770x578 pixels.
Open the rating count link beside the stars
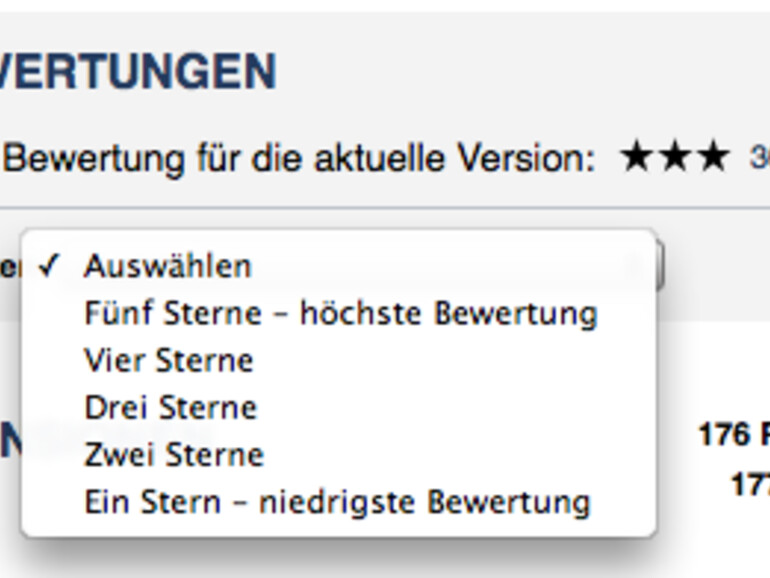758,158
